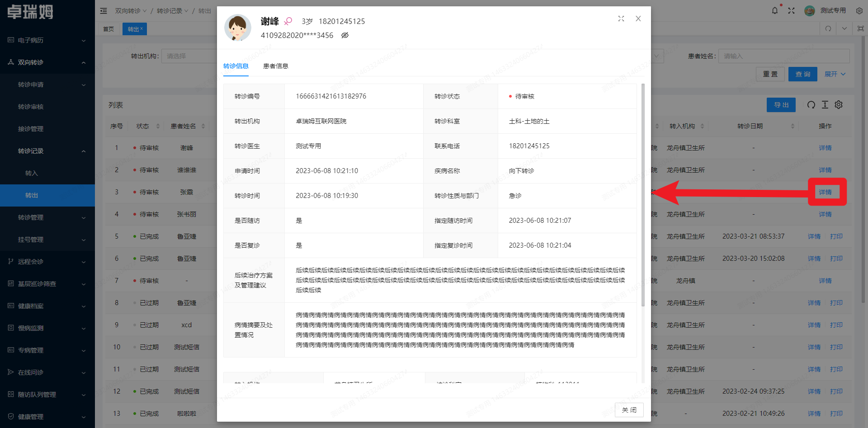Screen dimensions: 868x428
Task: Open table column settings gear beside 导出
Action: click(839, 104)
